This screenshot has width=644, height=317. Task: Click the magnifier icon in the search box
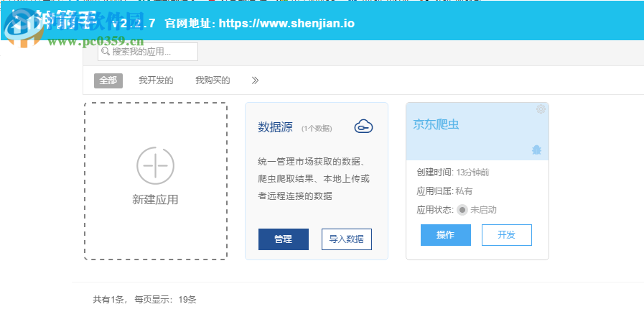tap(106, 52)
